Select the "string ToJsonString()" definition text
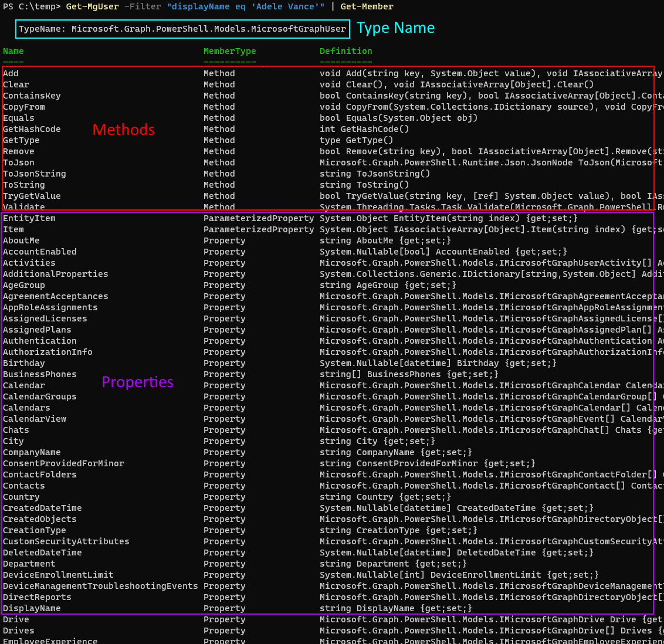Viewport: 664px width, 644px height. coord(375,174)
